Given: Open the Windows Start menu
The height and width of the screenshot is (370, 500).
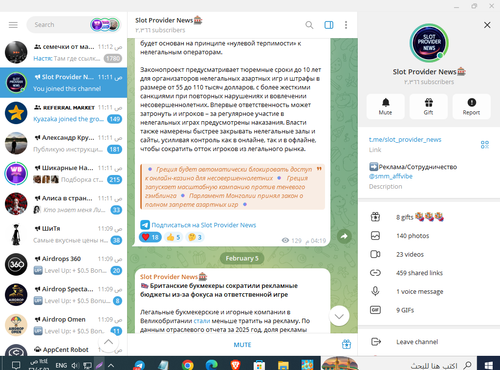Looking at the screenshot, I should 489,365.
